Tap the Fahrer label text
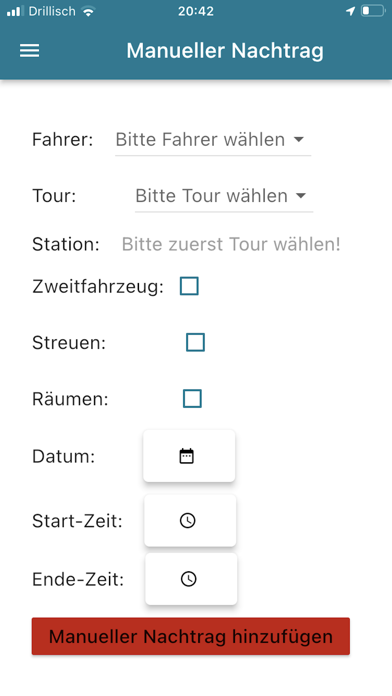 click(63, 140)
